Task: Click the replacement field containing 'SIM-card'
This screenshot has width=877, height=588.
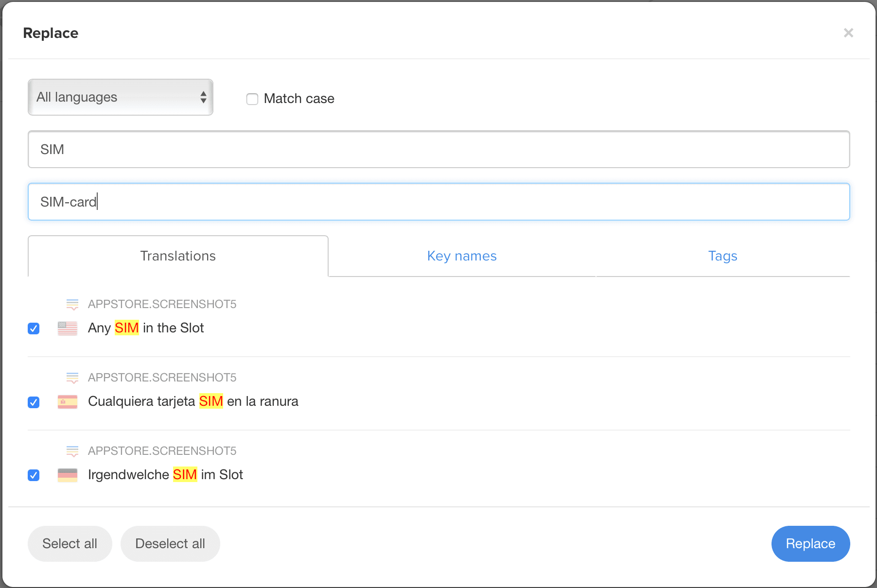Action: click(x=438, y=202)
